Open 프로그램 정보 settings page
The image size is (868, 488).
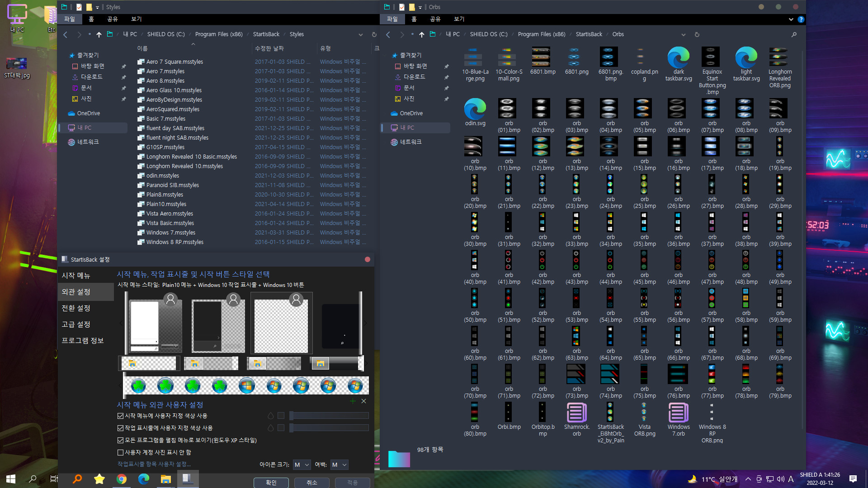pyautogui.click(x=86, y=341)
